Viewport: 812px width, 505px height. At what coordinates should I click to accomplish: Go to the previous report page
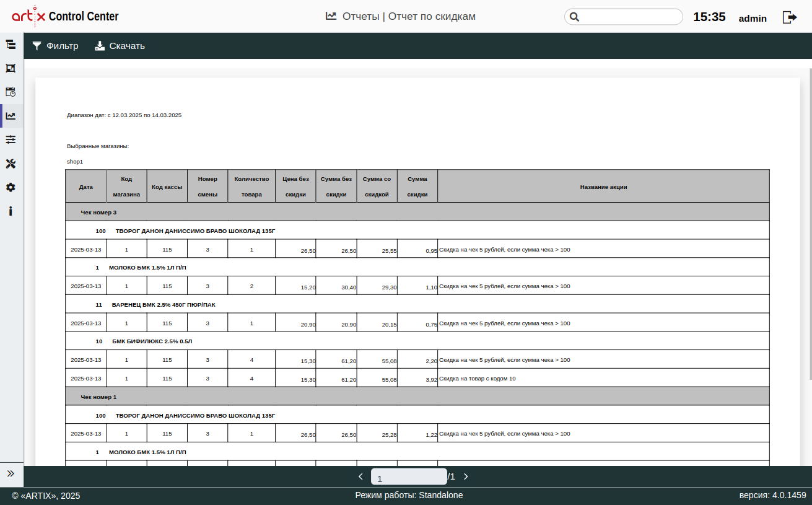click(x=360, y=476)
